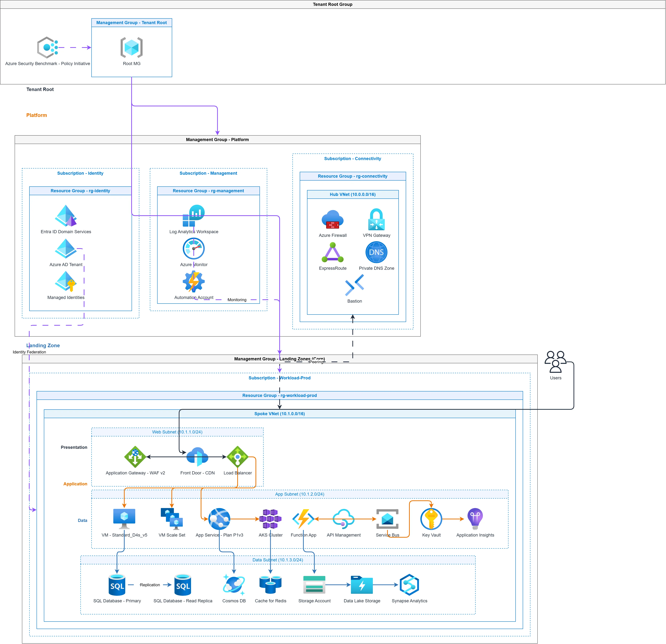Click the App Service Plan P1v3 icon
Screen dimensions: 666x644
point(219,519)
